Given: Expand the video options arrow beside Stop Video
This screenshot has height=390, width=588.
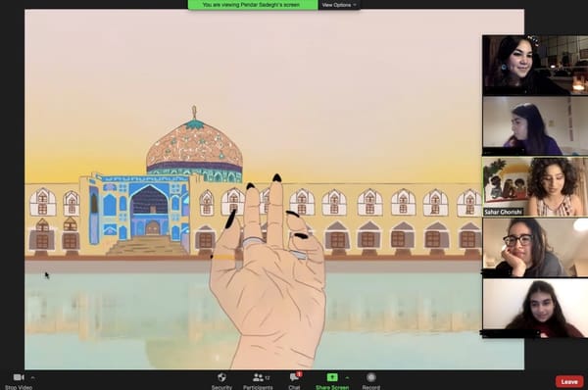Looking at the screenshot, I should coord(32,377).
